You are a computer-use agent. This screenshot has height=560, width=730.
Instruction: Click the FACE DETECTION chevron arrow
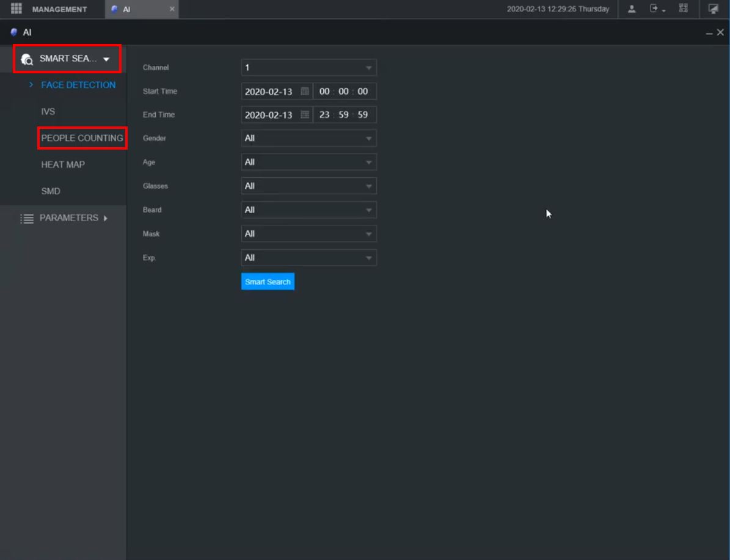pyautogui.click(x=31, y=85)
